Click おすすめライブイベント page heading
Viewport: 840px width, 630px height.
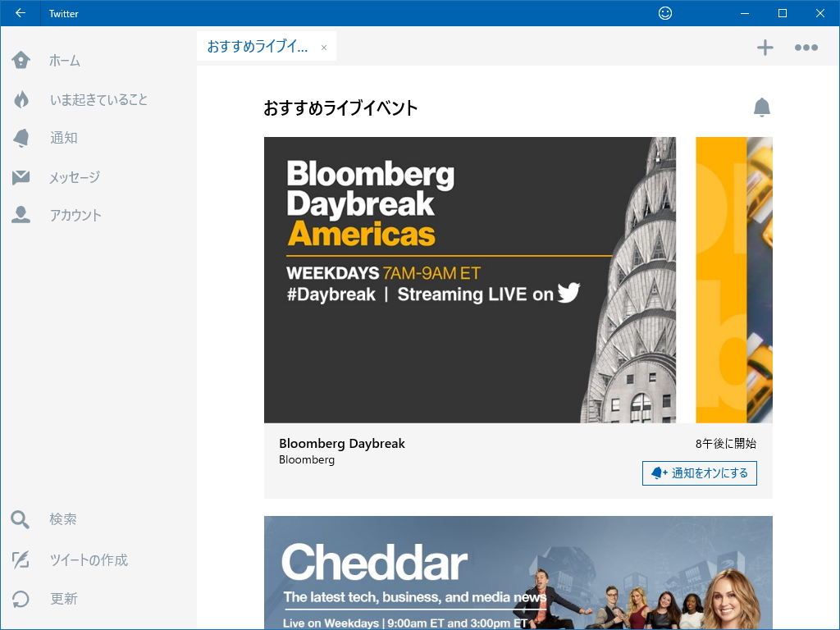pos(340,108)
